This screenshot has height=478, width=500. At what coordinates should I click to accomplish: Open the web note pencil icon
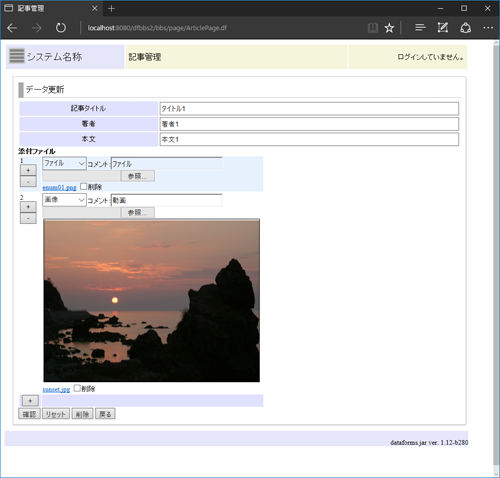[x=443, y=28]
